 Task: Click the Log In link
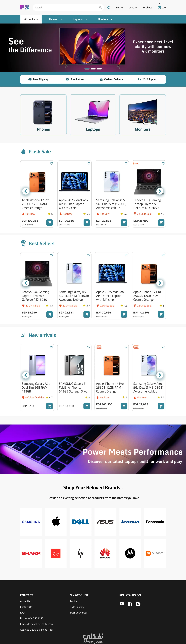click(x=119, y=7)
